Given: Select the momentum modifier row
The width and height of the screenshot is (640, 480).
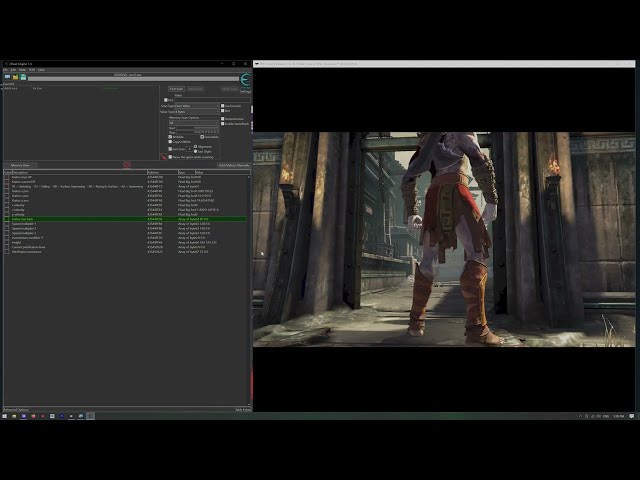Looking at the screenshot, I should (125, 238).
